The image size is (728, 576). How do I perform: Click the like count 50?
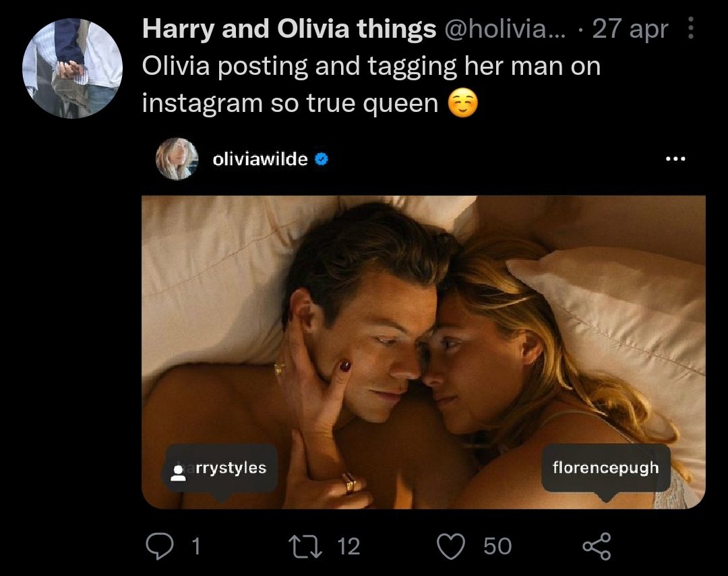click(497, 546)
